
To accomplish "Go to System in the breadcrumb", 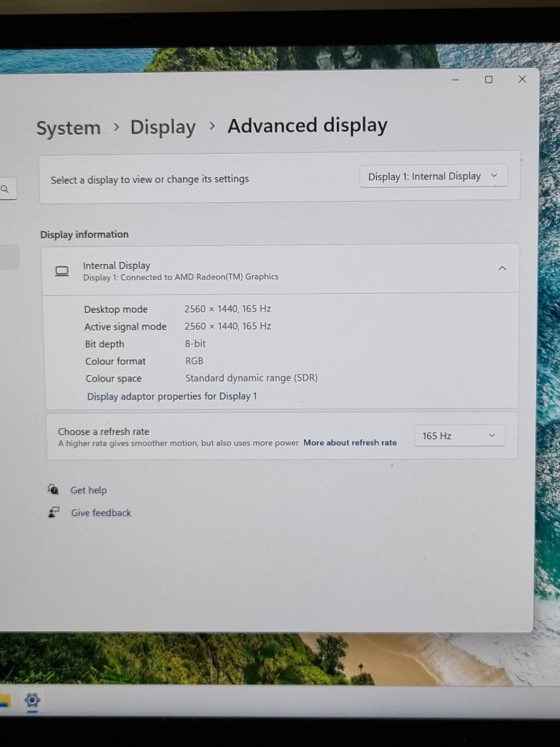I will [69, 128].
